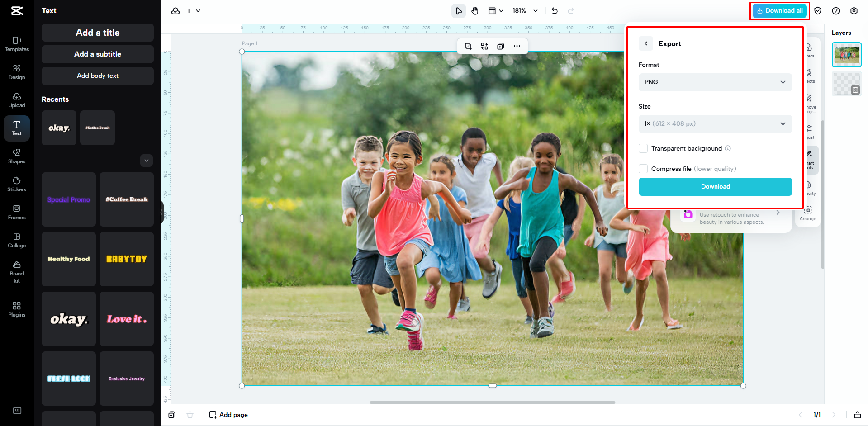Select the hand pan tool
Image resolution: width=868 pixels, height=426 pixels.
(475, 11)
